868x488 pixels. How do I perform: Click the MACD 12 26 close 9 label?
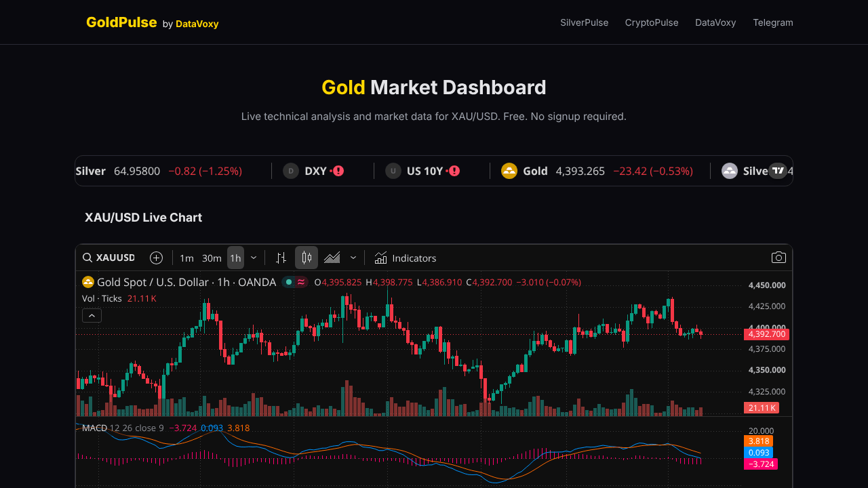[x=123, y=428]
